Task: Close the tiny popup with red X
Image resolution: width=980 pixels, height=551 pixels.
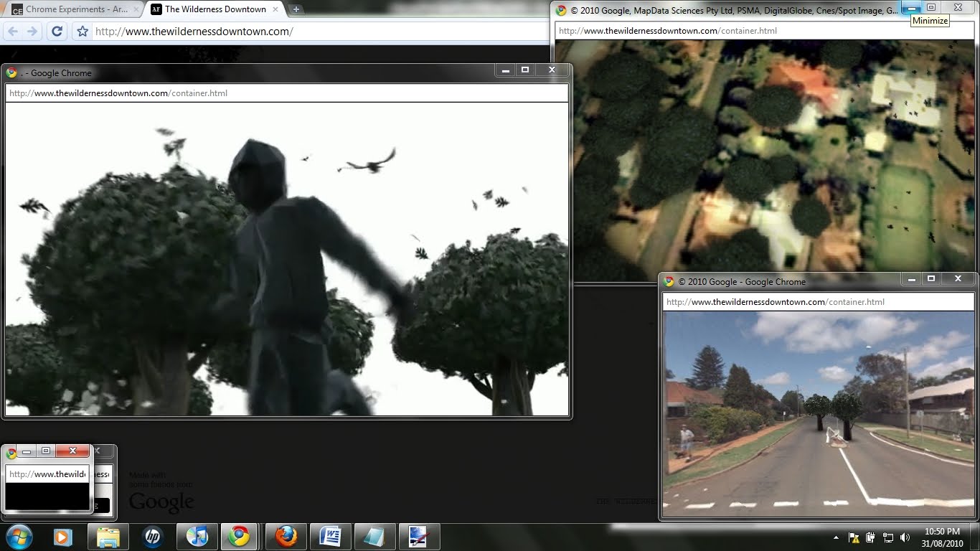Action: [72, 451]
